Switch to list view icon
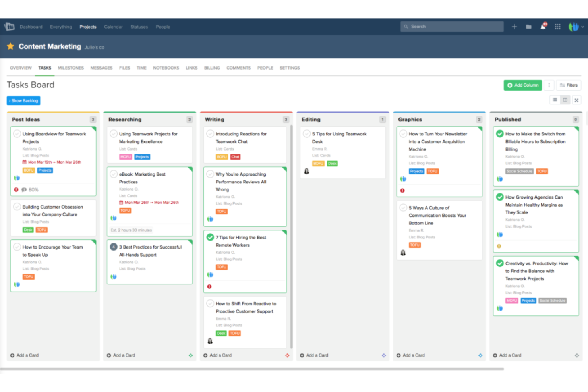 [x=555, y=100]
